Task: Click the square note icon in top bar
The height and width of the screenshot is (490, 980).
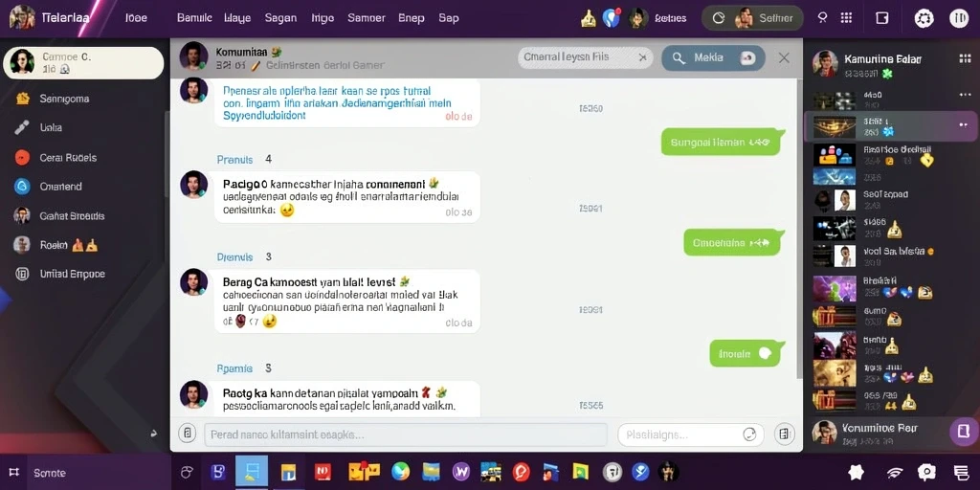Action: tap(881, 17)
